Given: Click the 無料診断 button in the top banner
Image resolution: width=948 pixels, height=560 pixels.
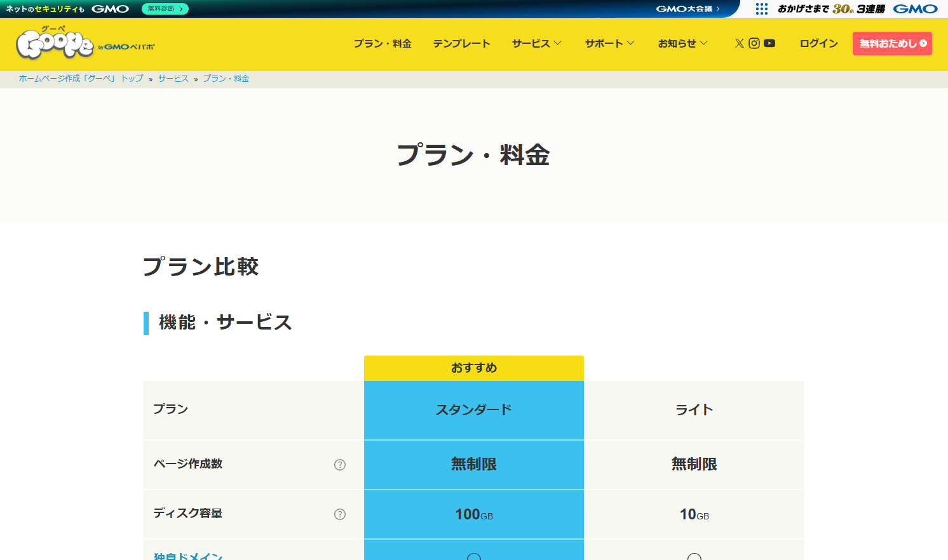Looking at the screenshot, I should tap(164, 9).
